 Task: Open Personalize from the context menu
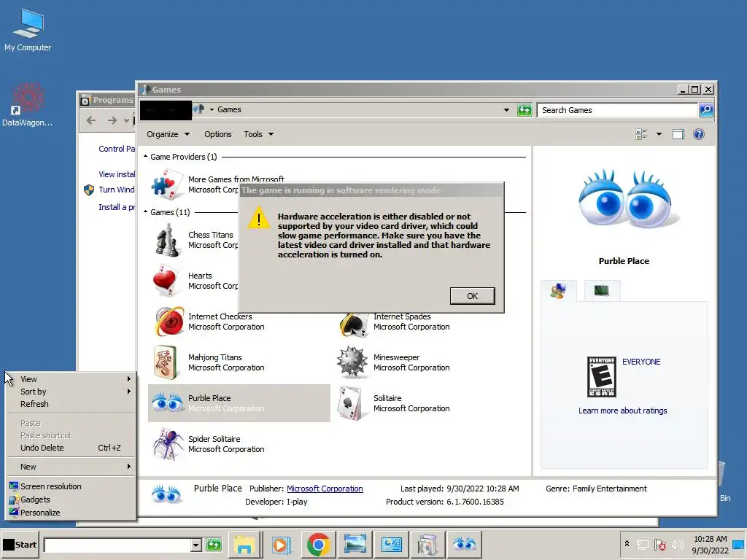pos(71,513)
